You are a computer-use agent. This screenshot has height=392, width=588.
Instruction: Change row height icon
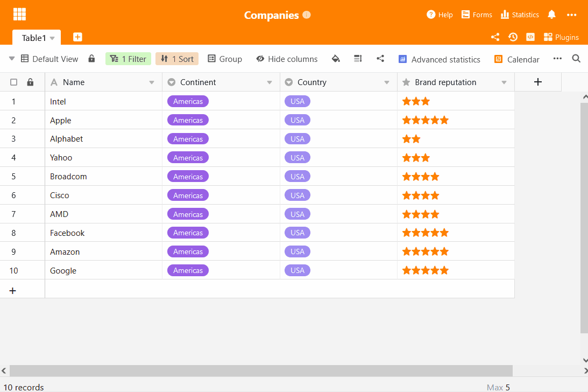point(358,59)
